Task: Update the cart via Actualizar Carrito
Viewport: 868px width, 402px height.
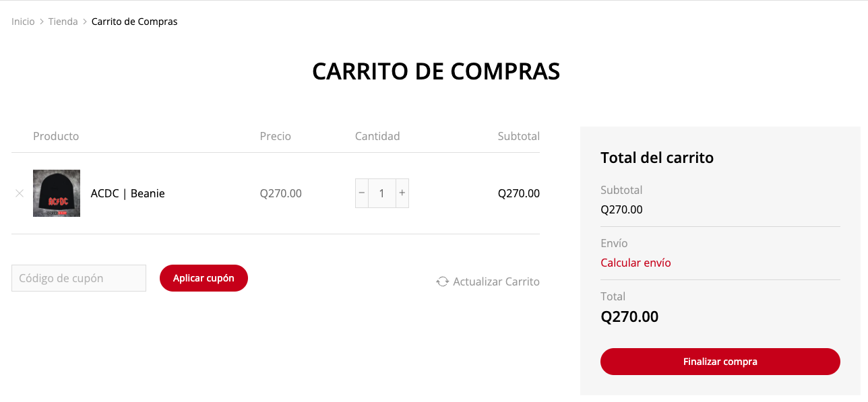Action: (x=489, y=281)
